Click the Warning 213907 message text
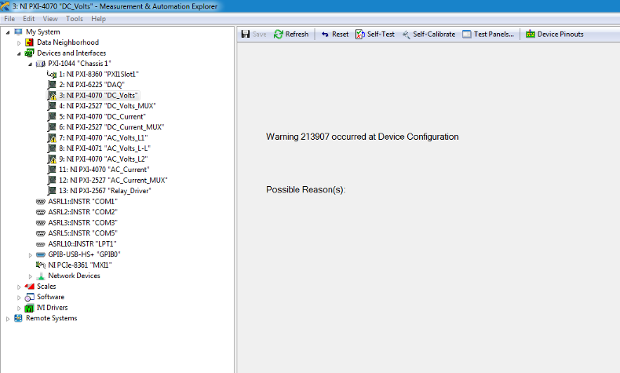 (x=362, y=137)
